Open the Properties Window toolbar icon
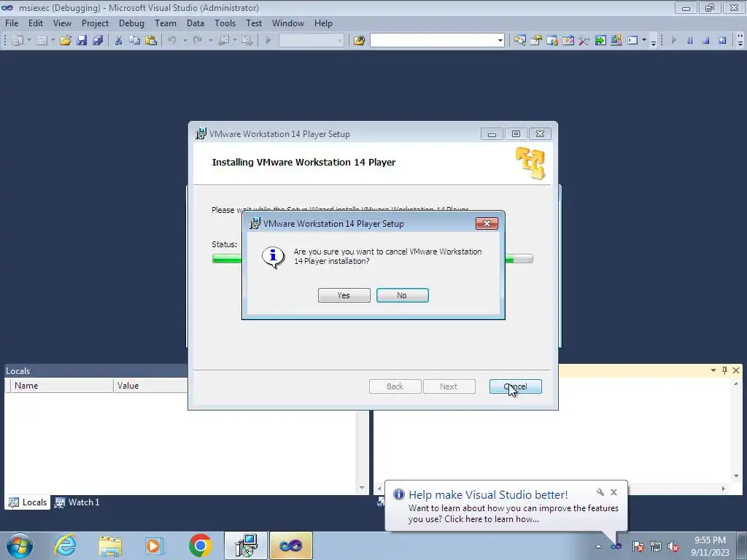This screenshot has width=747, height=560. click(x=536, y=41)
